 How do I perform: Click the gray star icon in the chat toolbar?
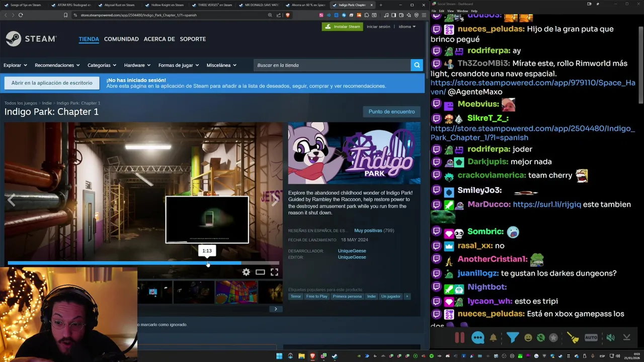point(553,338)
